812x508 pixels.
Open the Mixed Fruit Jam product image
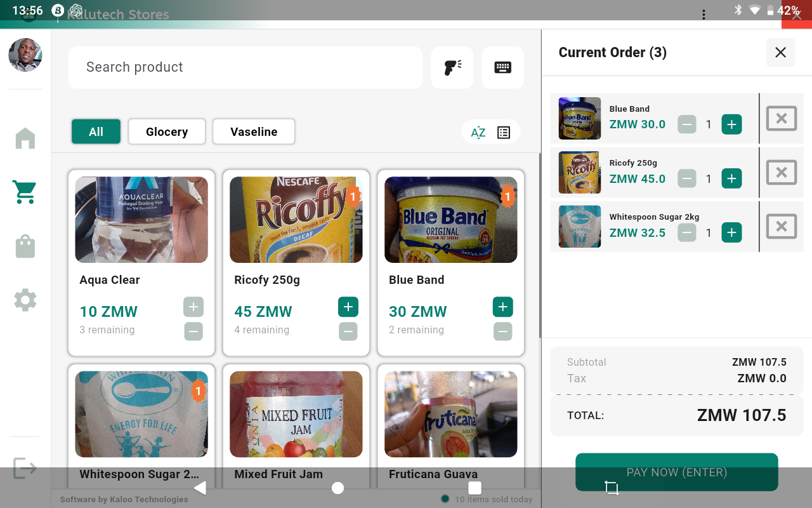[x=296, y=414]
